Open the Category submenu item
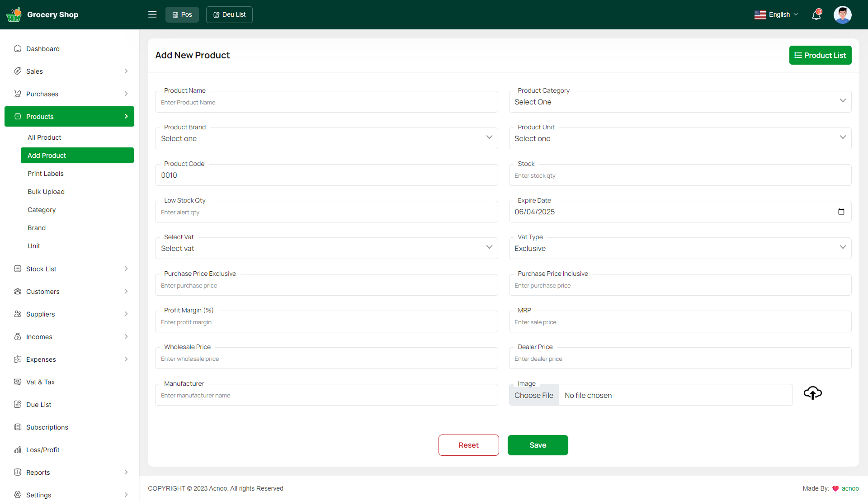 coord(42,210)
